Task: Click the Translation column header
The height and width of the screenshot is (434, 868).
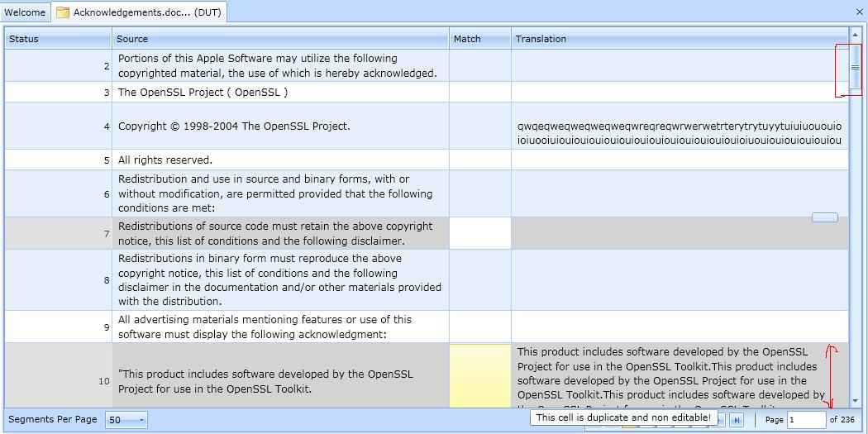Action: 680,39
